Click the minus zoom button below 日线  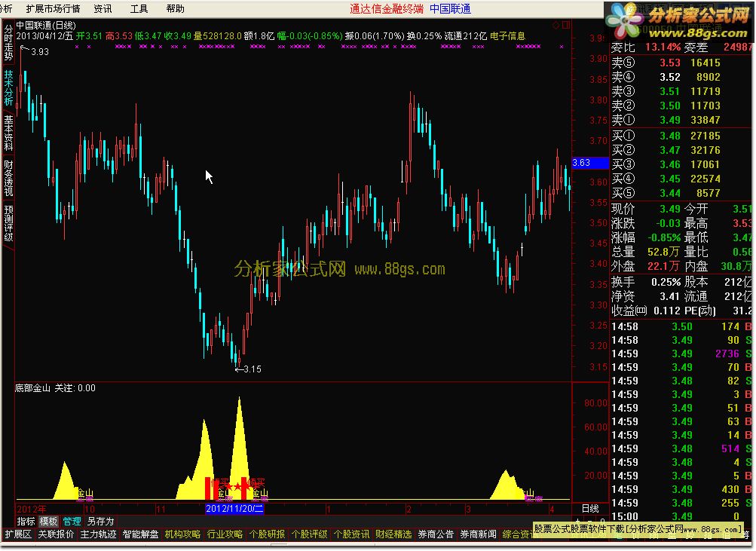point(589,521)
